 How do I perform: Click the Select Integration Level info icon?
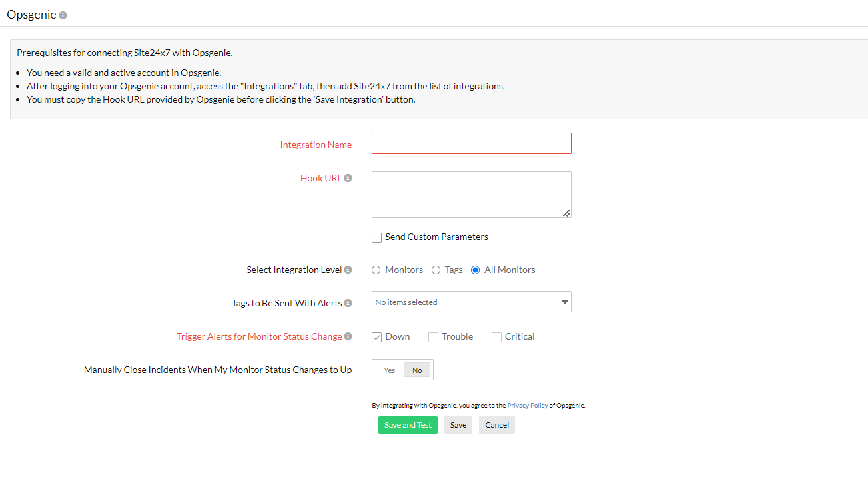350,269
